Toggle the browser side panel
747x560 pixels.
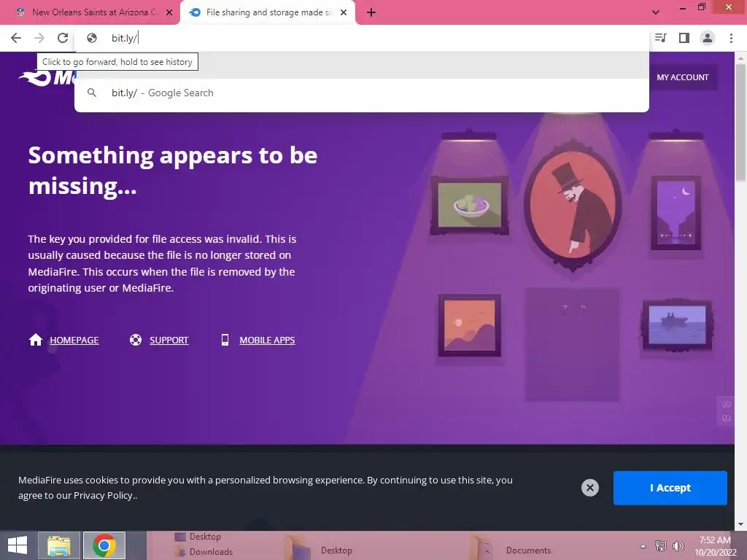click(684, 38)
